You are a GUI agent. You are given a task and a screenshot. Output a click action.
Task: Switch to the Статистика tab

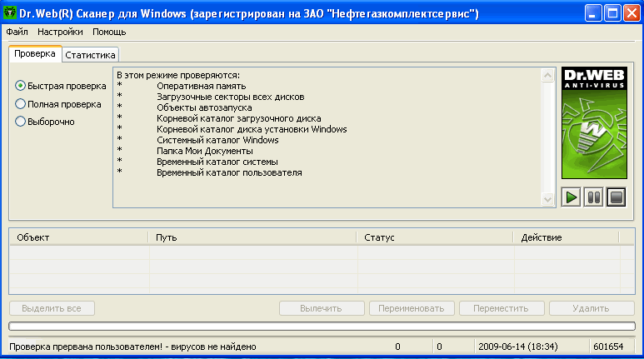(90, 55)
